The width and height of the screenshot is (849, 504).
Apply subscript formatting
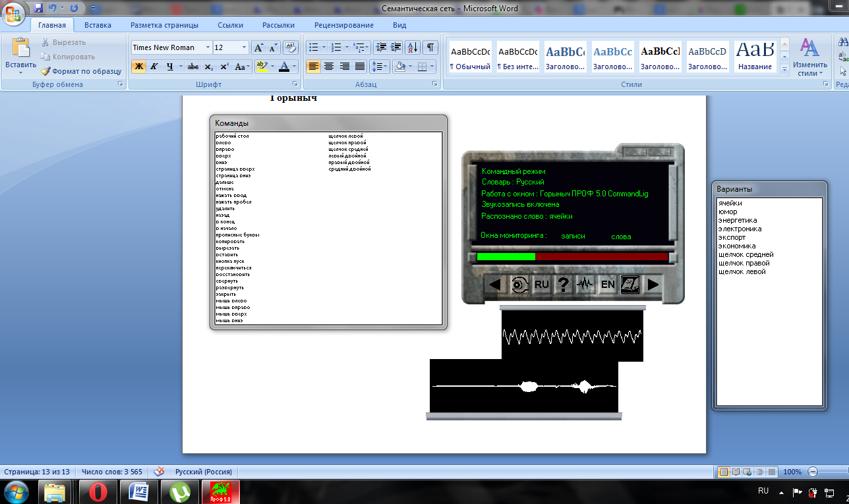(x=209, y=67)
